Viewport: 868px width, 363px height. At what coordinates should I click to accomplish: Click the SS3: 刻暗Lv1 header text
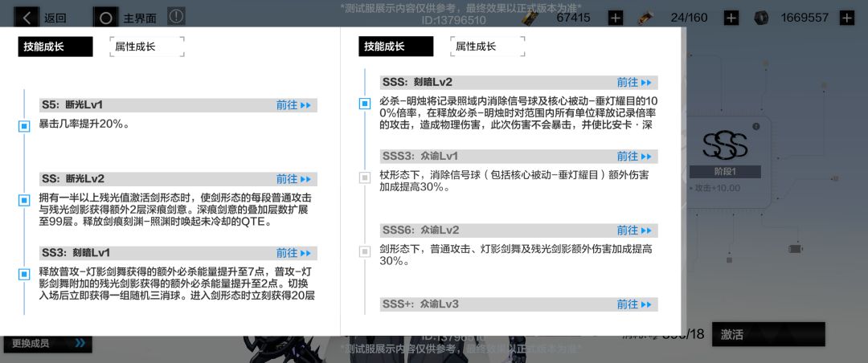coord(76,253)
